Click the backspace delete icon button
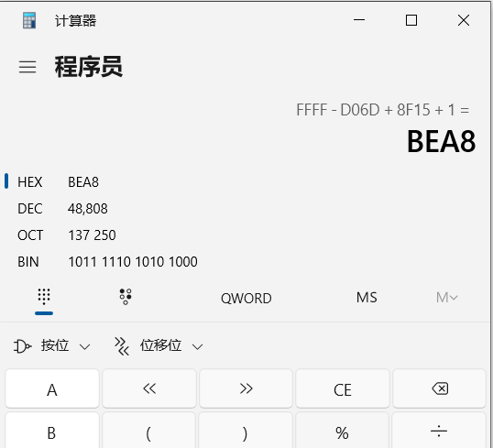The height and width of the screenshot is (448, 493). (439, 388)
